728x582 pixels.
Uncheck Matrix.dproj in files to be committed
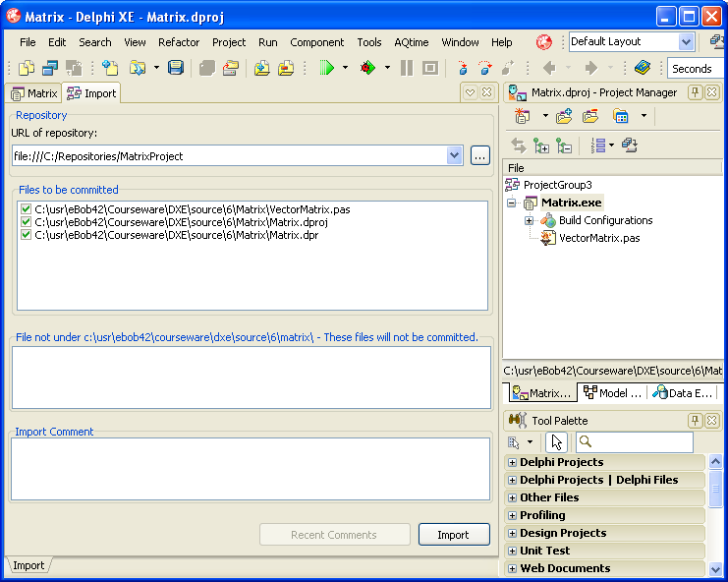point(26,222)
